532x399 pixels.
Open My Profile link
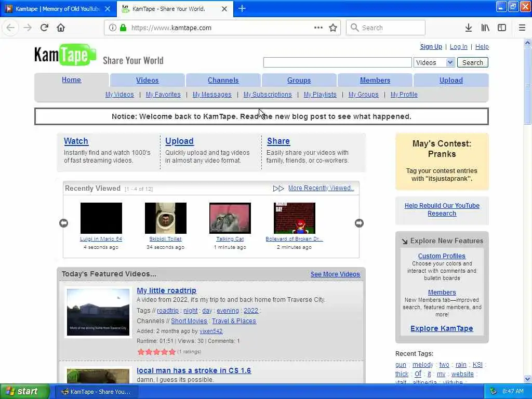pos(404,95)
